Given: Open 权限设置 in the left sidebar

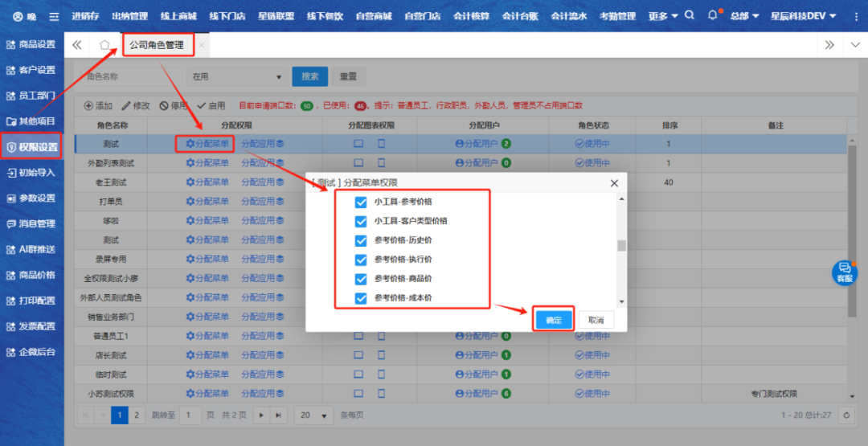Looking at the screenshot, I should tap(32, 147).
